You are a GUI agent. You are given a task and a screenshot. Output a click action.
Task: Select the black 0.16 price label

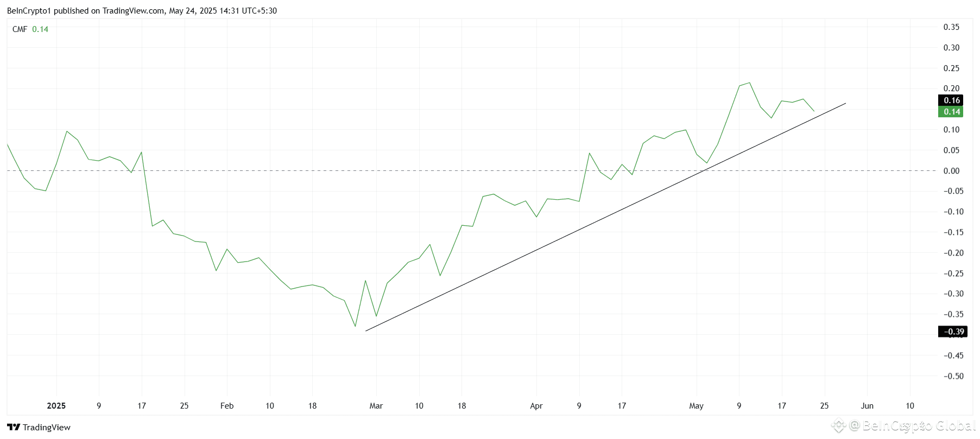point(951,100)
